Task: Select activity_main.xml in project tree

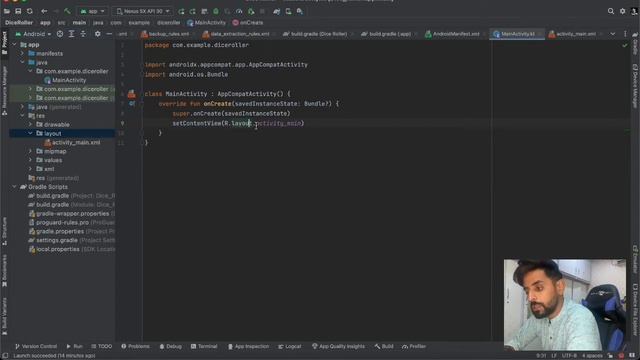Action: (x=72, y=142)
